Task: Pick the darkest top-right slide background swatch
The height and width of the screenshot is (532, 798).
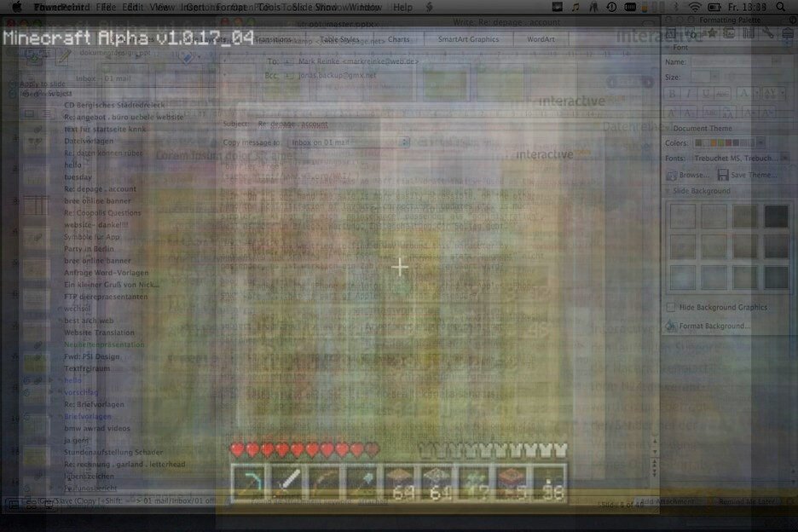Action: pyautogui.click(x=776, y=216)
